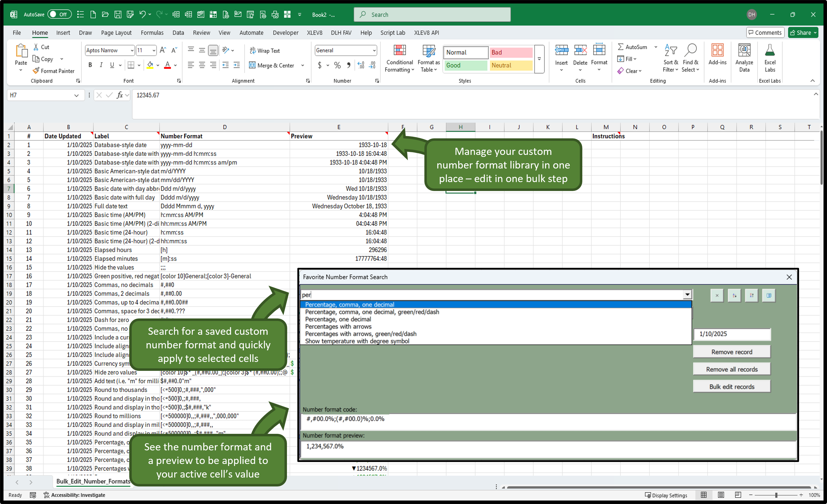Click the Percent Style icon
Image resolution: width=827 pixels, height=504 pixels.
337,65
